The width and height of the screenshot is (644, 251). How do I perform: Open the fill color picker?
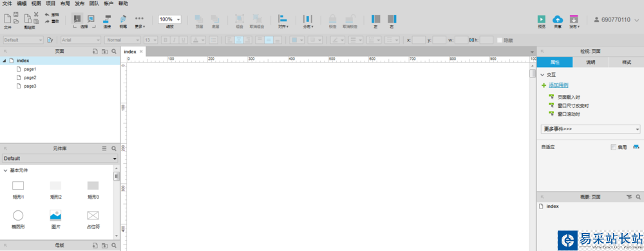297,40
